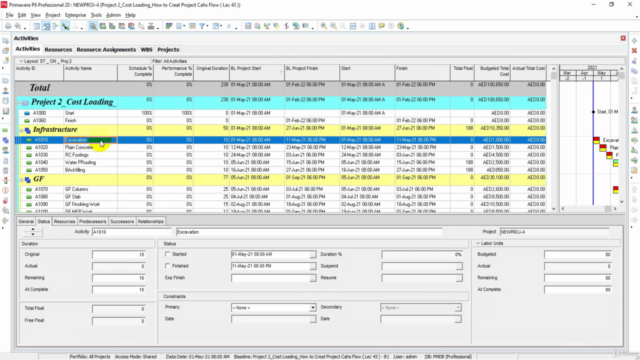Click the Activity Table view icon
This screenshot has height=360, width=640.
point(36,26)
